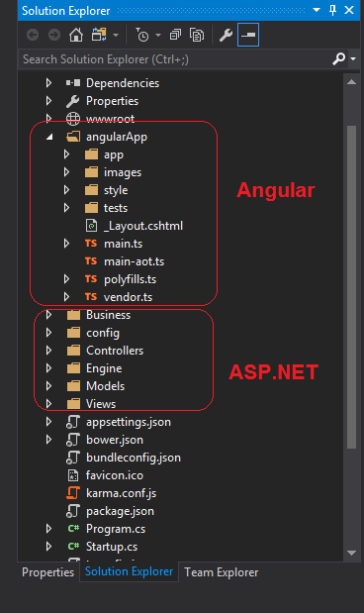Click the magnifier search icon
Viewport: 364px width, 613px height.
(338, 59)
